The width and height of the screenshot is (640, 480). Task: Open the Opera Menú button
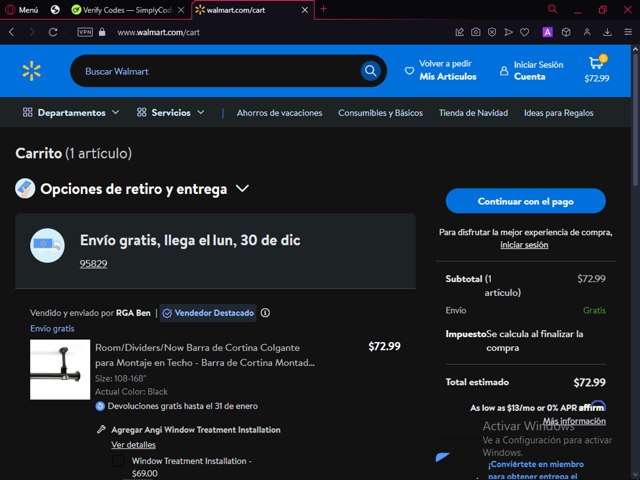[21, 10]
